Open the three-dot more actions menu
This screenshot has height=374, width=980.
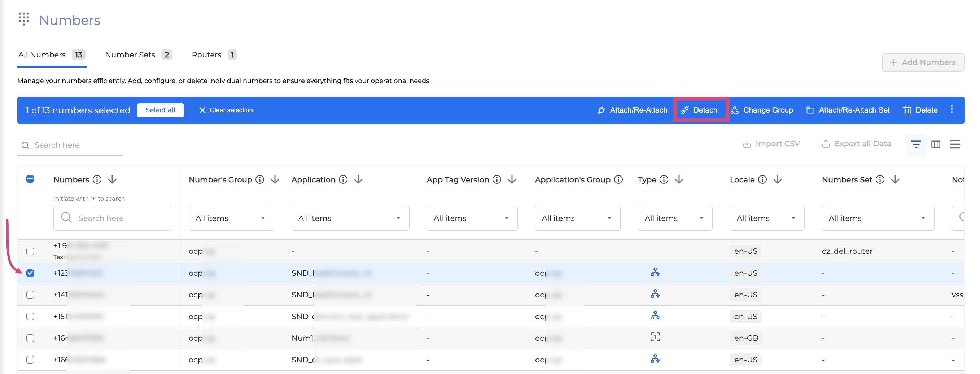pyautogui.click(x=951, y=110)
